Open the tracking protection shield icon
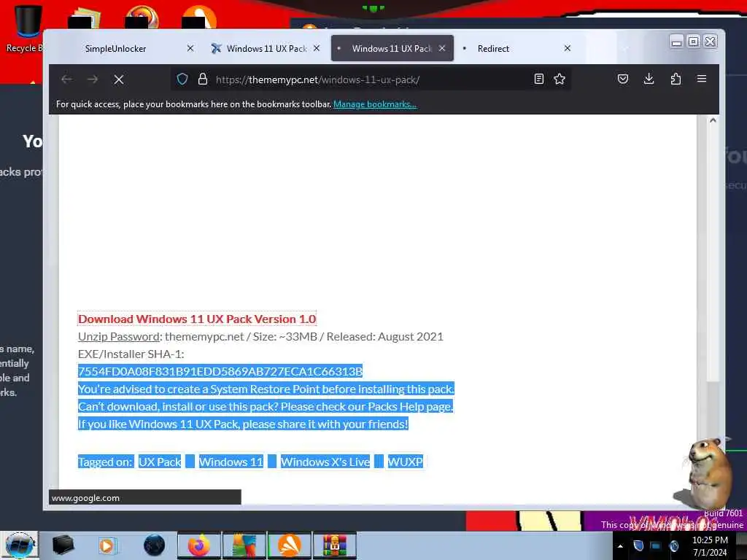This screenshot has width=747, height=560. [x=182, y=79]
